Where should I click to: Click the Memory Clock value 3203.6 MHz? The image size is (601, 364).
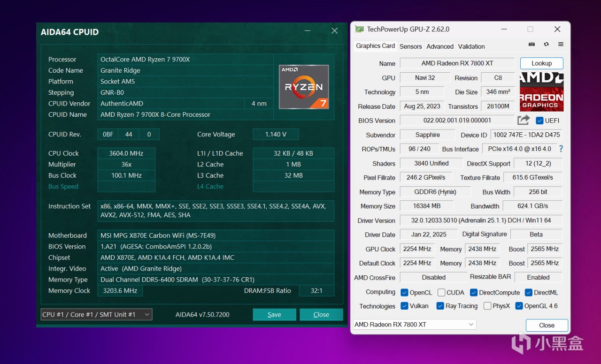tap(120, 290)
